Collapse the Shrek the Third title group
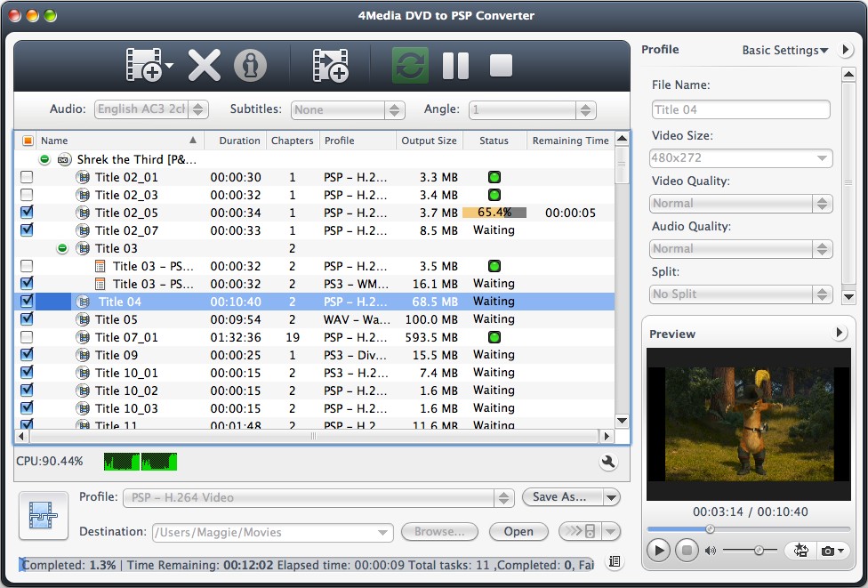868x588 pixels. pyautogui.click(x=44, y=159)
